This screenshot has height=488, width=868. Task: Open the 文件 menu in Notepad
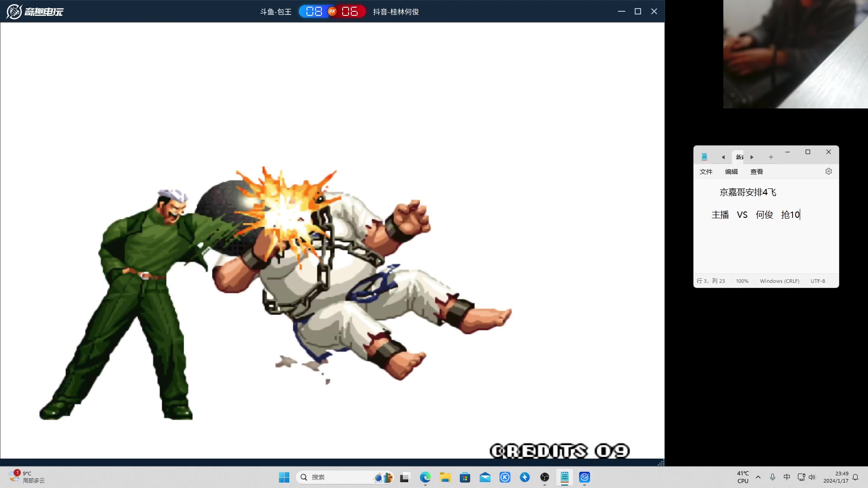(706, 172)
